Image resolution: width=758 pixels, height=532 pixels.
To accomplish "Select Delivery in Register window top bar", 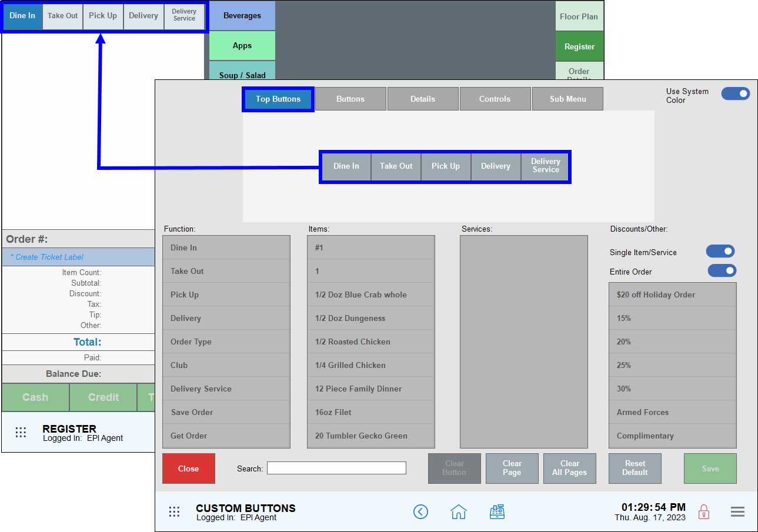I will [x=143, y=16].
